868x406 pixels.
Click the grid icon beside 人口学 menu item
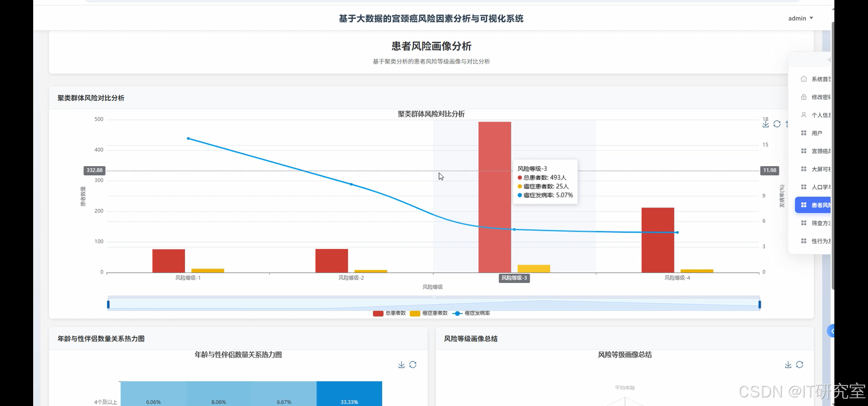click(803, 187)
